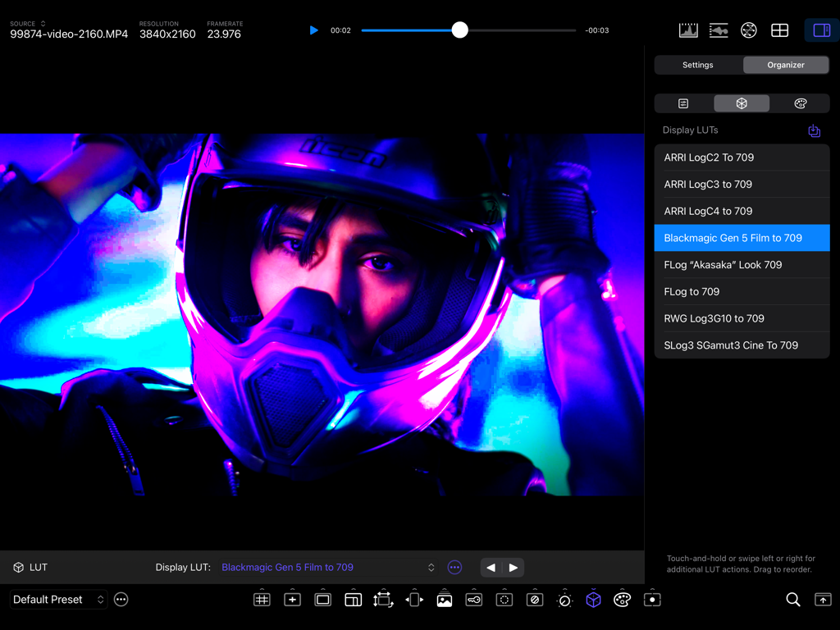Show the waveform monitor
840x630 pixels.
point(719,30)
